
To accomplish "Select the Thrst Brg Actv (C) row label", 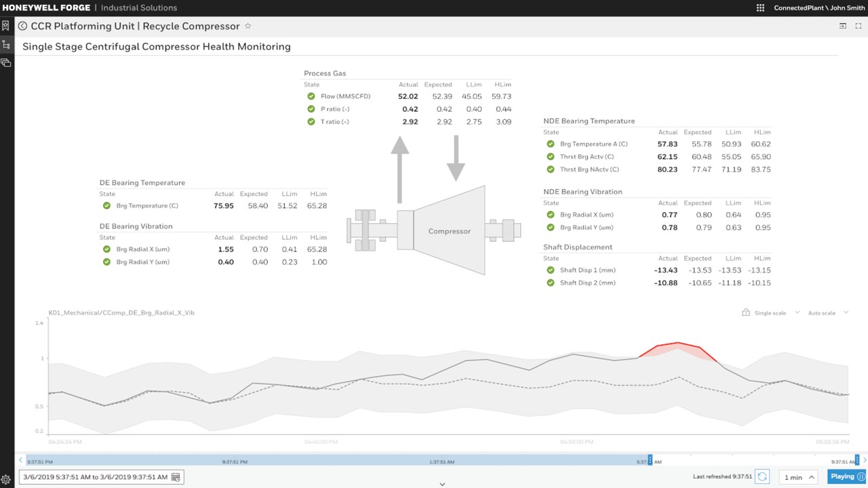I will click(x=587, y=157).
